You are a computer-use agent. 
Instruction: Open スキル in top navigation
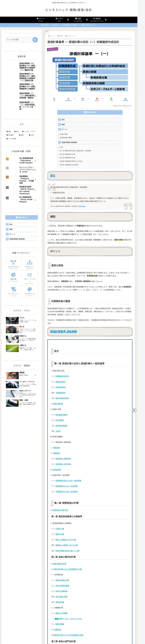pyautogui.click(x=59, y=20)
